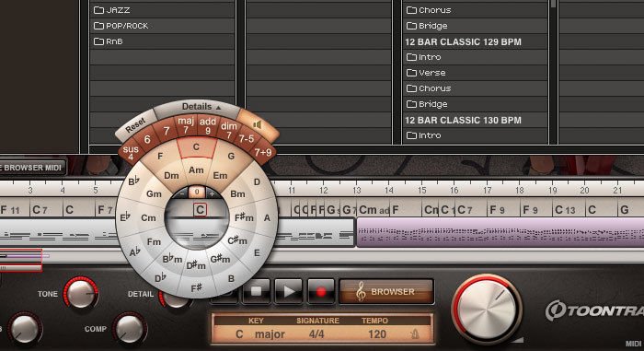Image resolution: width=644 pixels, height=351 pixels.
Task: Pick the Dm chord on the wheel
Action: point(171,176)
